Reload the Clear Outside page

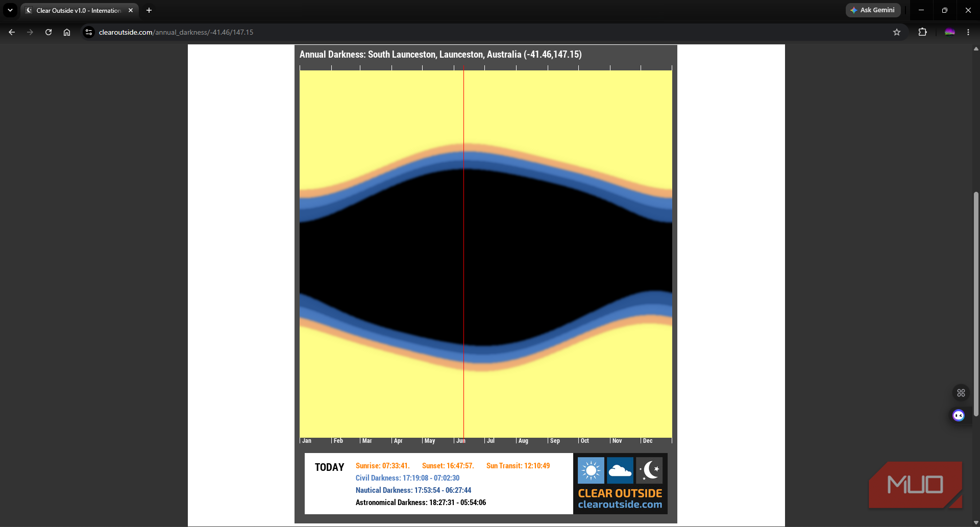tap(48, 32)
